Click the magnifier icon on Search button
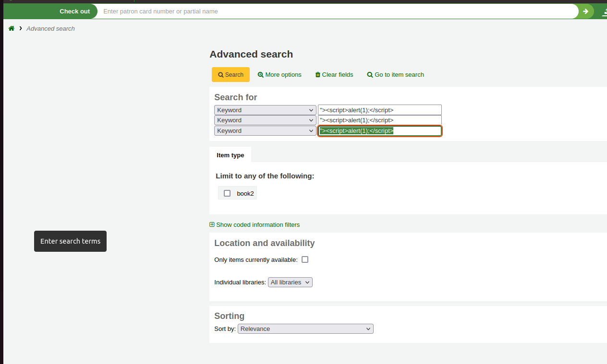 pyautogui.click(x=221, y=75)
